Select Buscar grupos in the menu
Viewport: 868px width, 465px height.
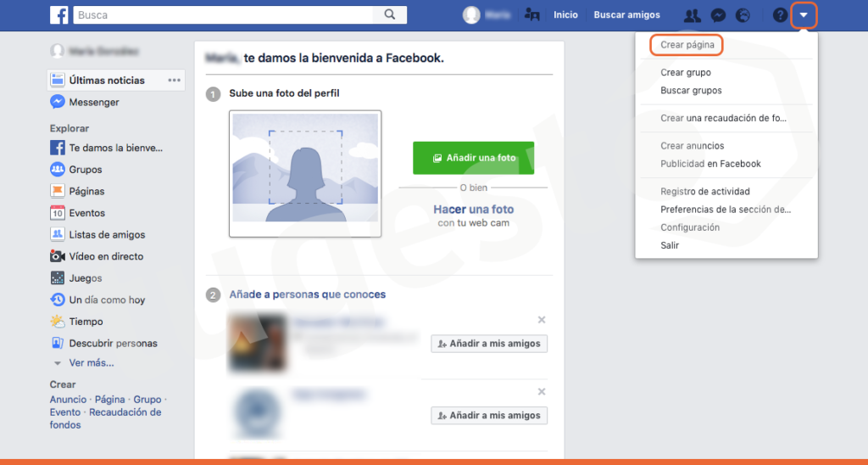[x=691, y=90]
